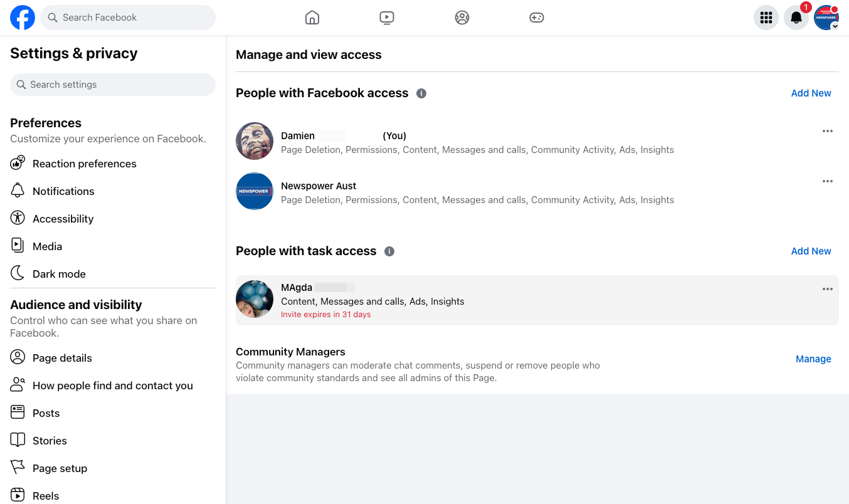Open Dark mode settings

(113, 274)
